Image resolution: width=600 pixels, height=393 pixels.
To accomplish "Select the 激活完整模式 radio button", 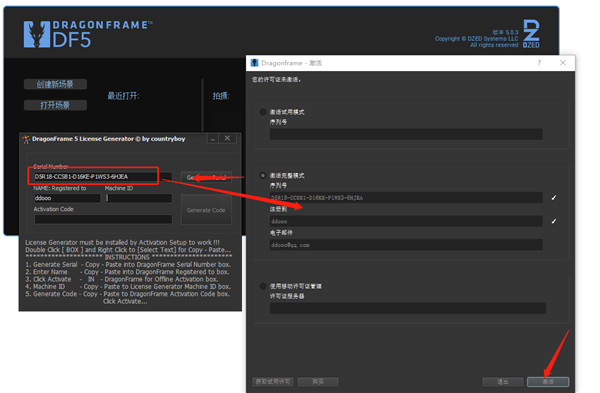I will pyautogui.click(x=262, y=175).
